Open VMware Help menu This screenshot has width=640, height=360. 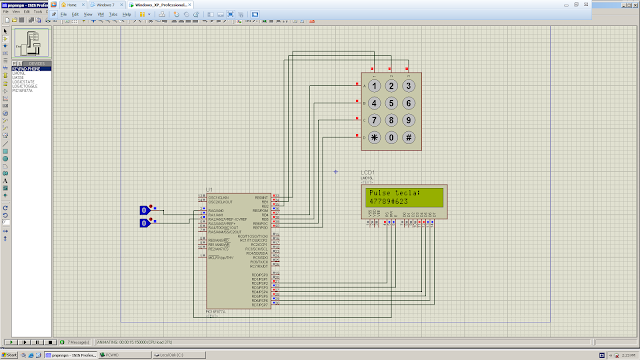point(127,14)
